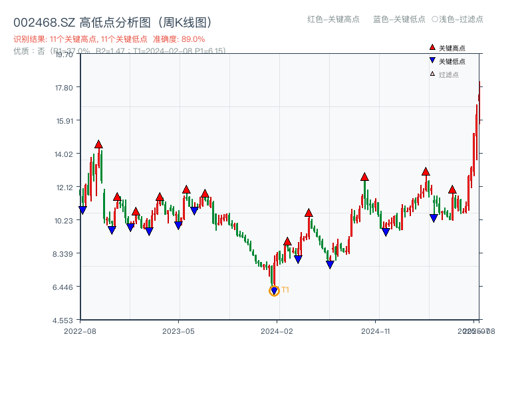Toggle the 过滤点 legend label

[448, 74]
